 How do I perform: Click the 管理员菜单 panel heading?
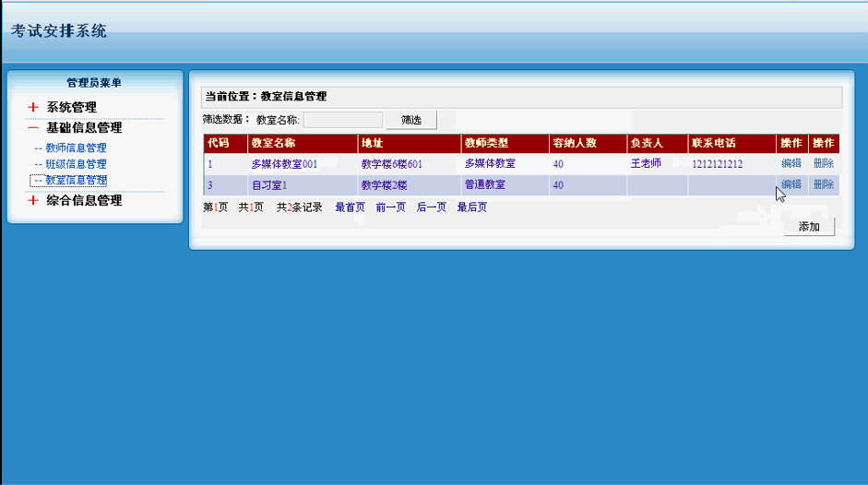pos(94,82)
